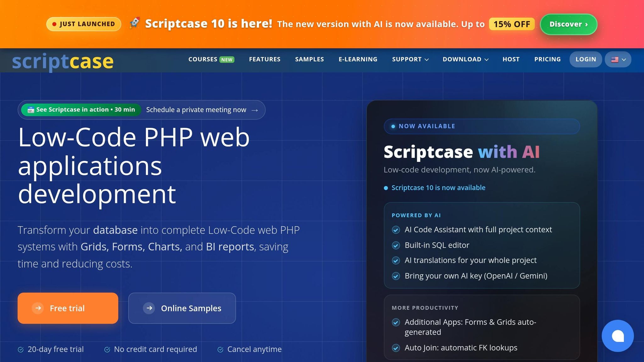
Task: Expand the Support menu chevron
Action: coord(427,60)
